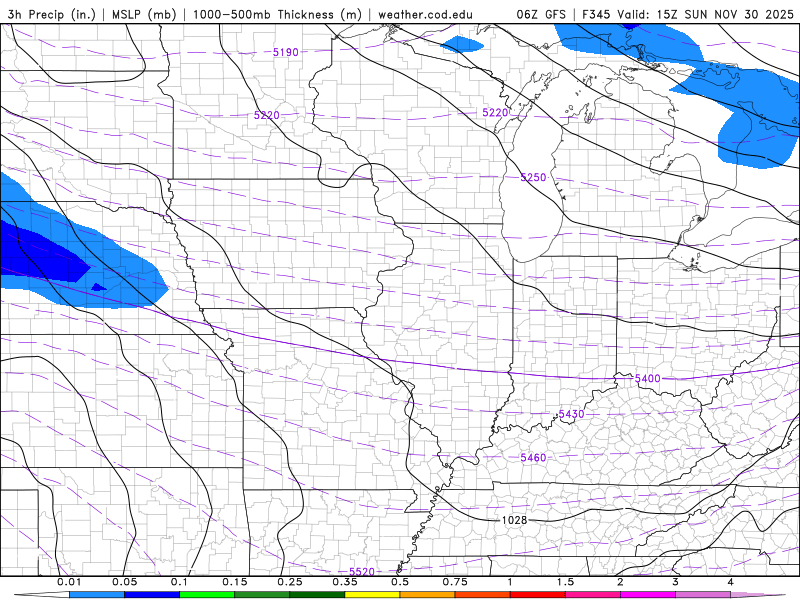Screen dimensions: 800x600
Task: Click the 1028 isobar pressure label
Action: [514, 520]
